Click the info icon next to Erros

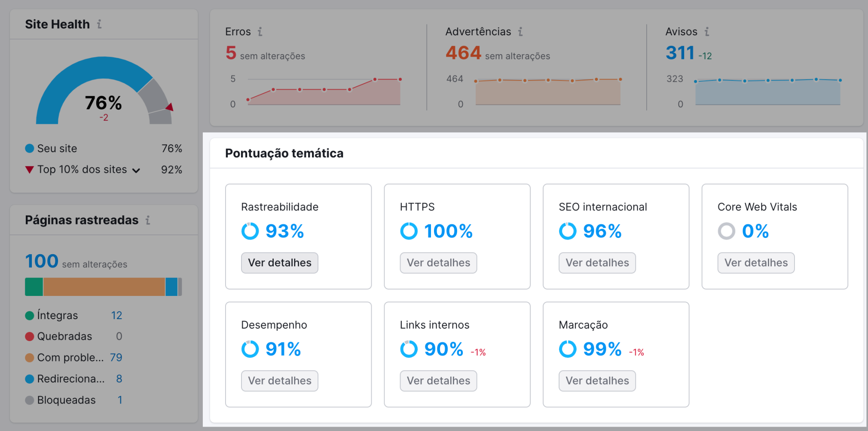pos(260,31)
